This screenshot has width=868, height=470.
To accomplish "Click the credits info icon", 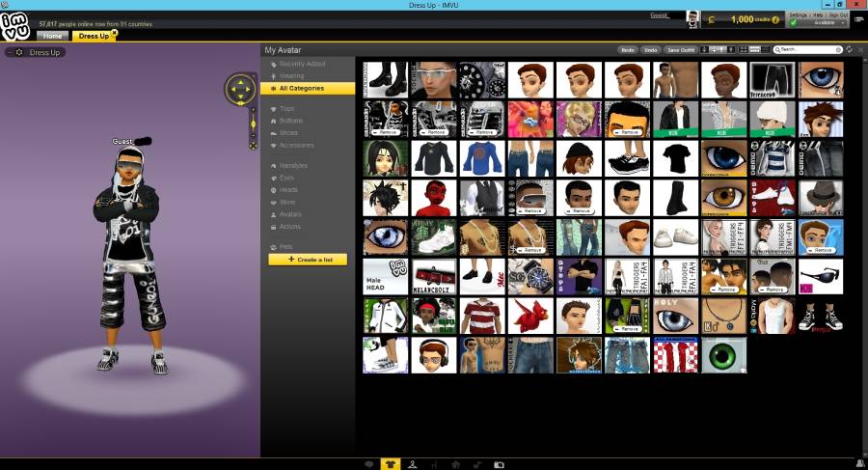I will (x=775, y=20).
